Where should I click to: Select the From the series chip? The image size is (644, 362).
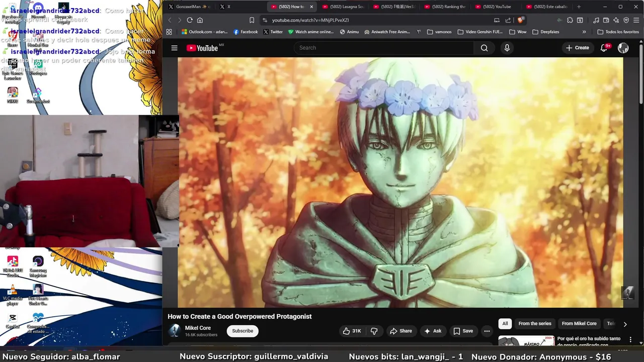point(535,324)
